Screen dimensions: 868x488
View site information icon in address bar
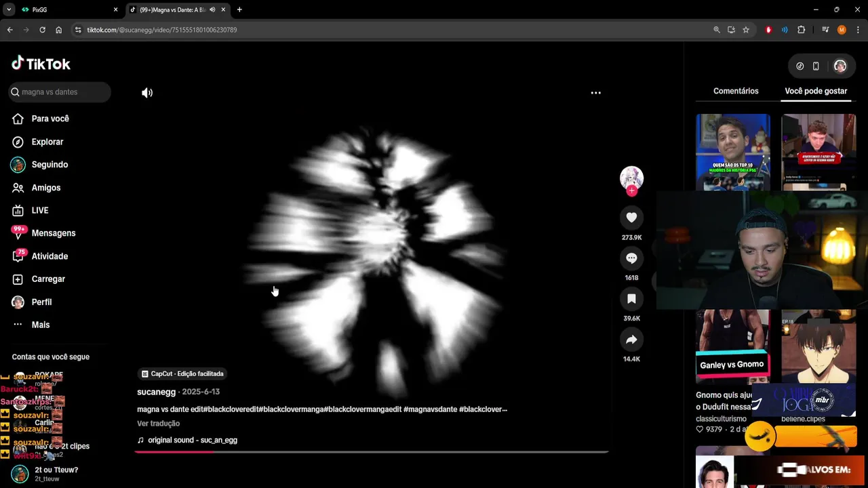[x=78, y=30]
